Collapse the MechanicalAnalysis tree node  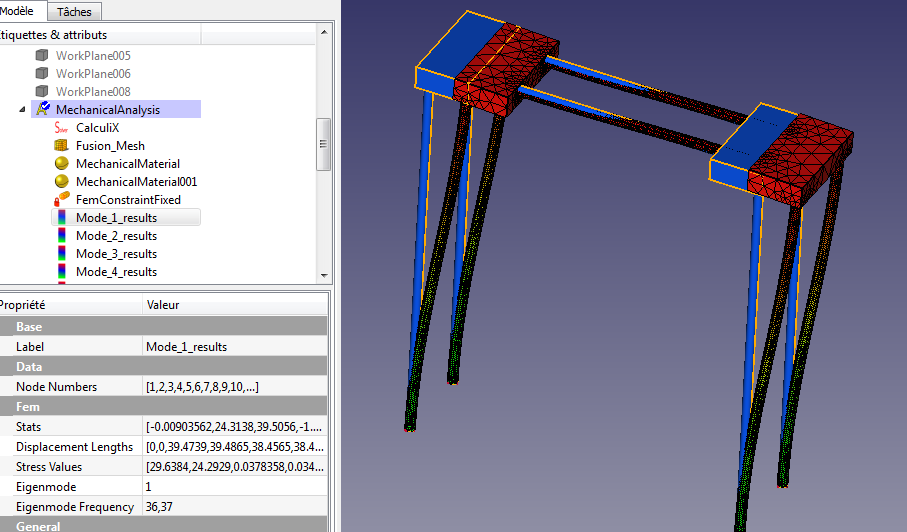point(22,109)
